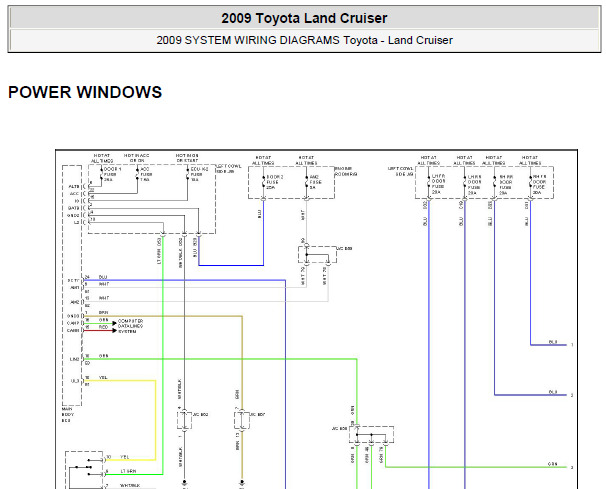Click the J/C B07 connector label

point(257,414)
